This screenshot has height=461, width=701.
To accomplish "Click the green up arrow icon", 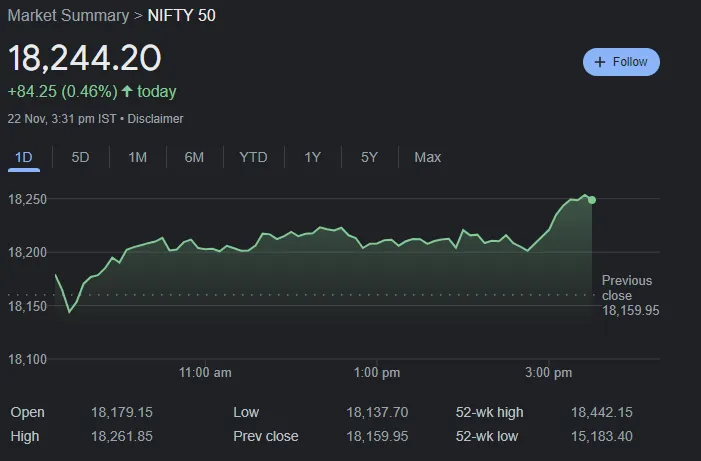I will click(126, 91).
